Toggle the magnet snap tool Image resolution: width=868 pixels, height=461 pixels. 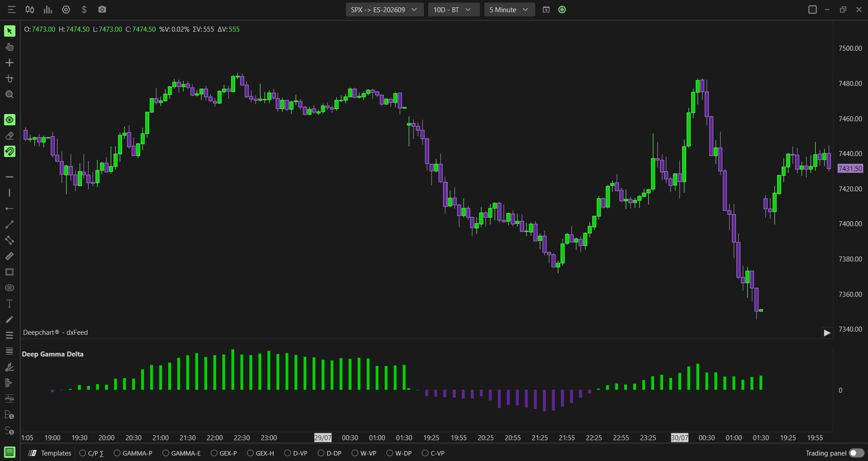[9, 151]
